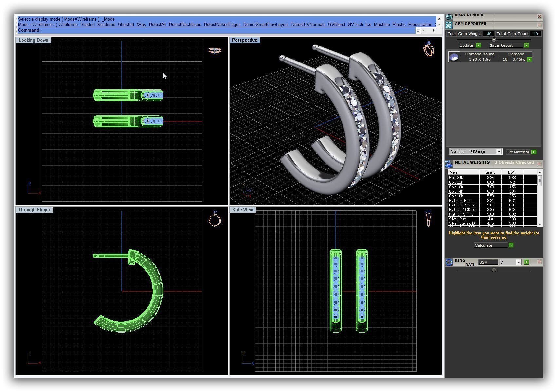Click the Gem Reporter panel icon
The height and width of the screenshot is (392, 557).
click(x=449, y=25)
